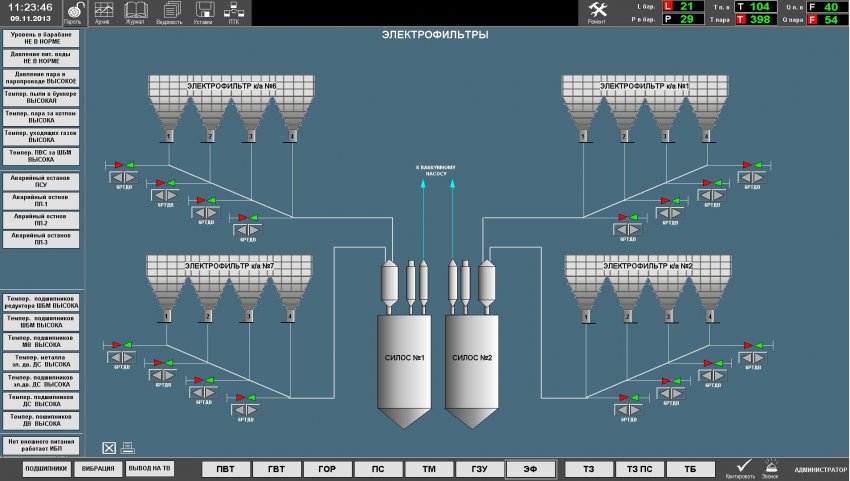Click 'Уровень в барабане НЕ В НОРМЕ' alarm

(x=41, y=38)
